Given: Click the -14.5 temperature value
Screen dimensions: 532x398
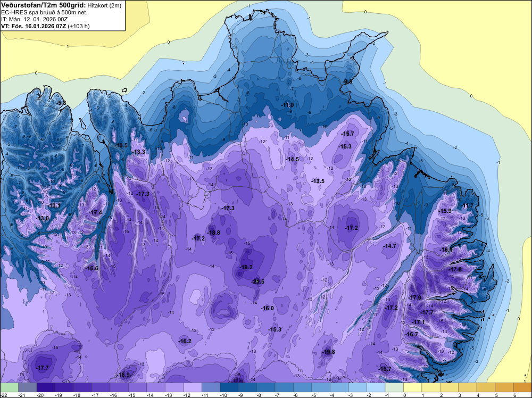Looking at the screenshot, I should 293,159.
